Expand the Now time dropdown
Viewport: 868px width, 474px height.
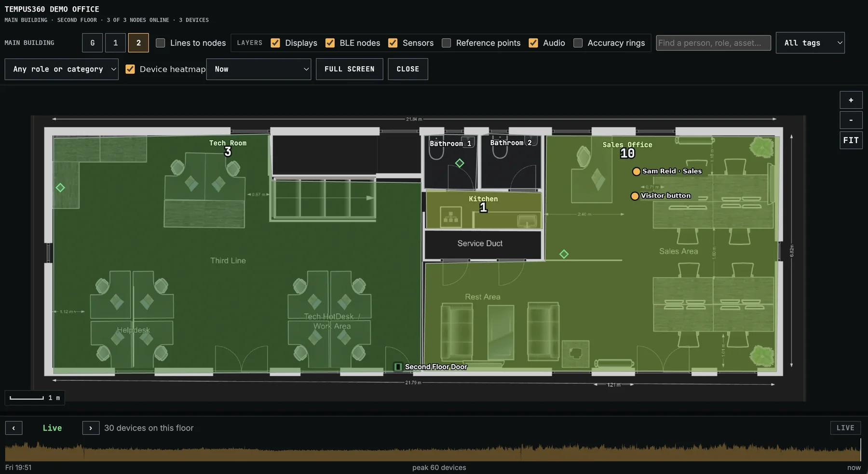[x=259, y=69]
